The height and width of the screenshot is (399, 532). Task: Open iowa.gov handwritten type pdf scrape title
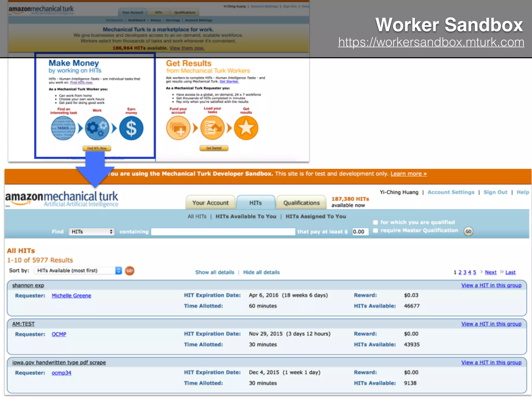[x=59, y=362]
